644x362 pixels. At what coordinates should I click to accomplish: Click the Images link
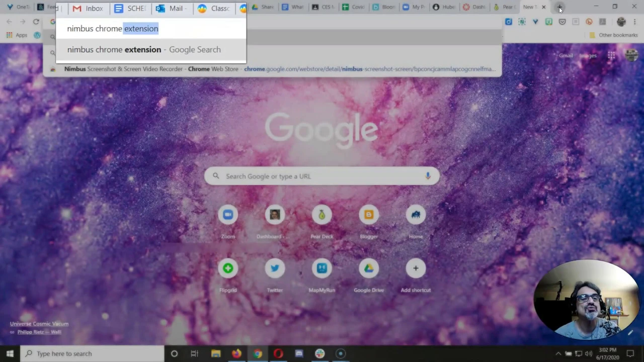point(588,56)
